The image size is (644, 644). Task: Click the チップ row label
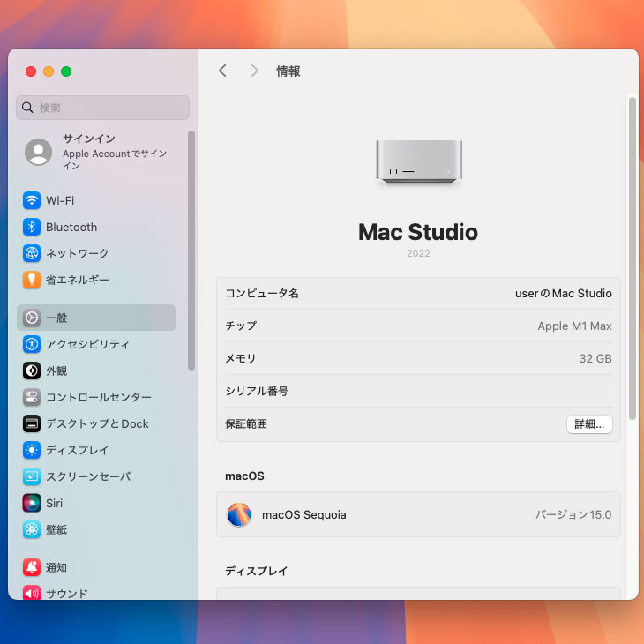pos(241,326)
